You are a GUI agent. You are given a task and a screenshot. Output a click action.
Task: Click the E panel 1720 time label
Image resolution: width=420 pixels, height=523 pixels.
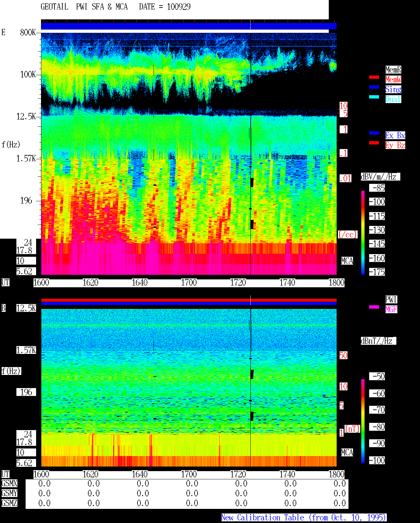click(238, 282)
